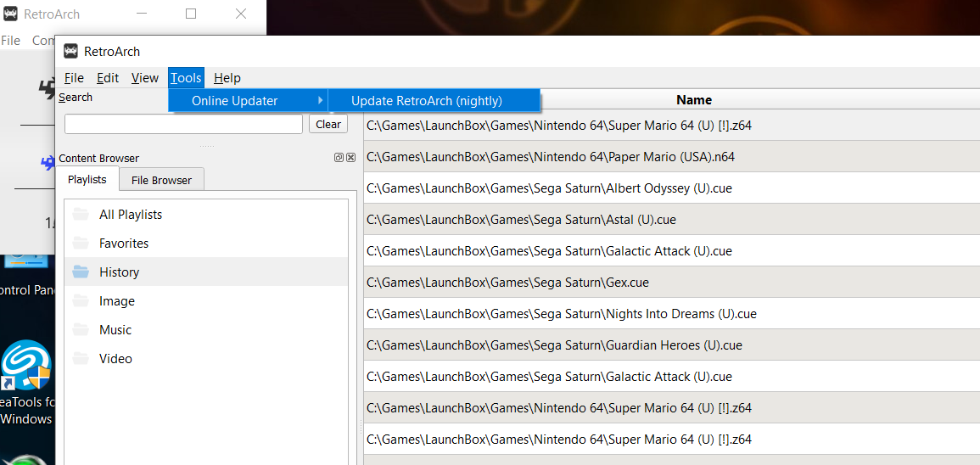Click the Favorites folder icon

80,244
